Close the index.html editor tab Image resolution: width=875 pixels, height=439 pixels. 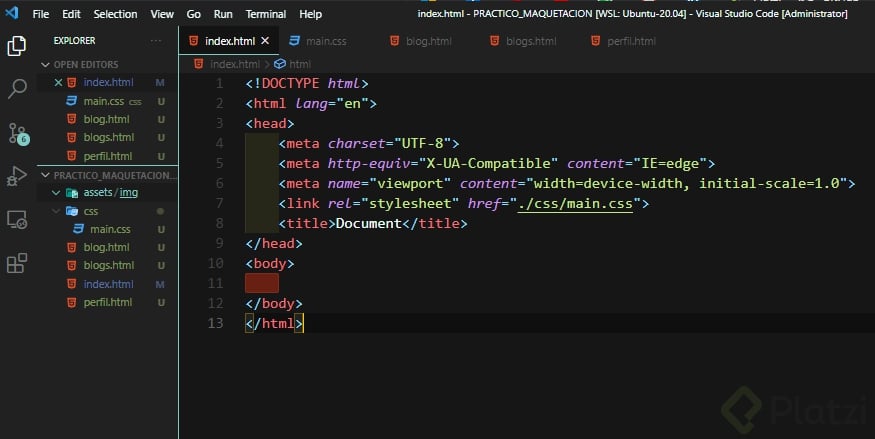tap(265, 41)
